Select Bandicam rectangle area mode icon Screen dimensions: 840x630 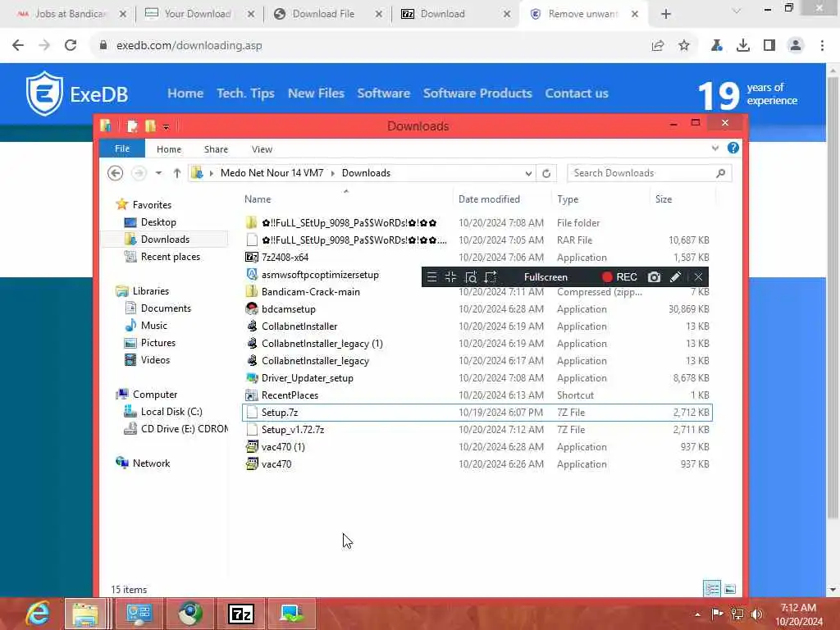(450, 277)
